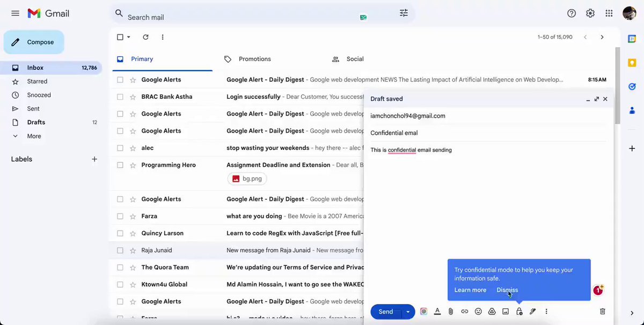Open the emoji picker in compose toolbar
Image resolution: width=644 pixels, height=325 pixels.
click(478, 312)
